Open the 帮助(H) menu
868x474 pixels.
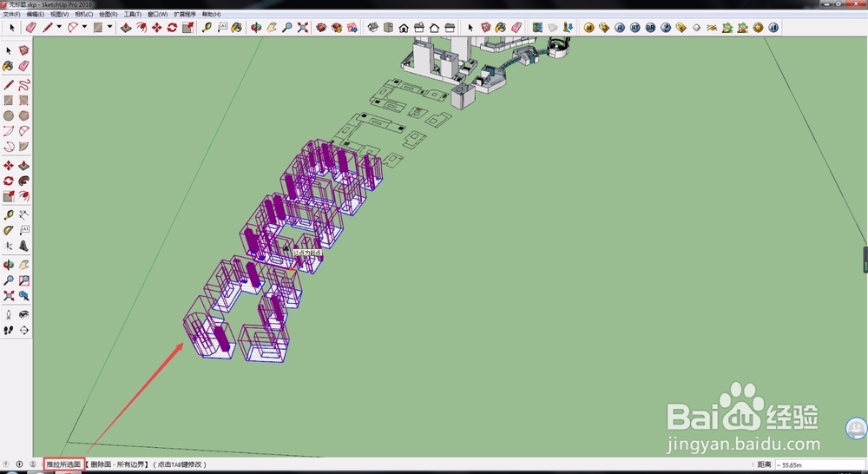tap(211, 14)
